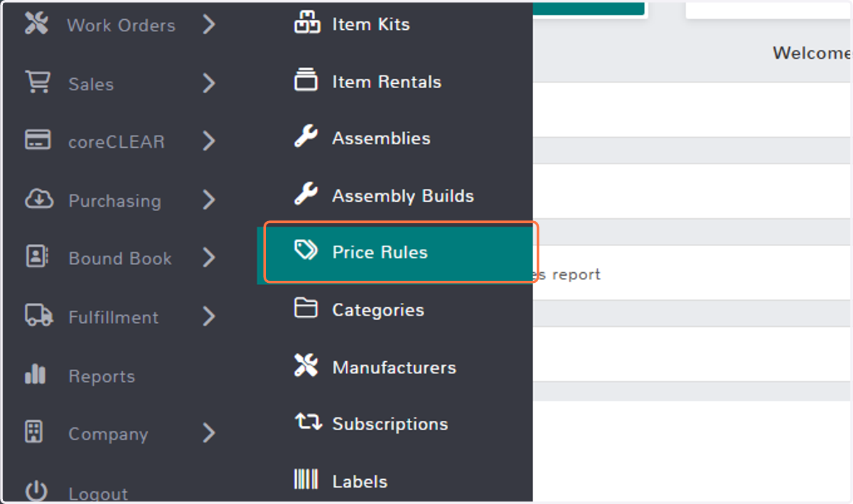Click the Assemblies wrench icon
The width and height of the screenshot is (853, 504).
pos(306,136)
